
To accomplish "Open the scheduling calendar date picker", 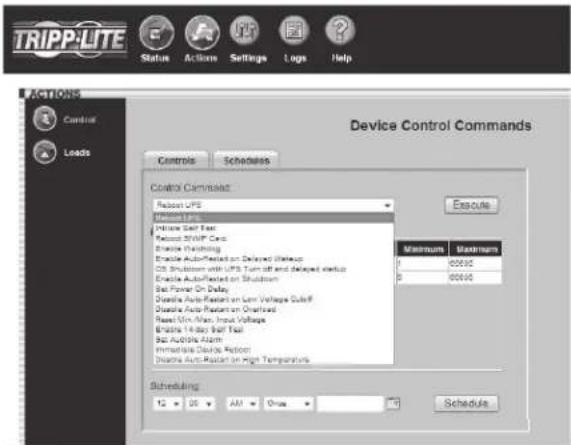I will point(393,403).
